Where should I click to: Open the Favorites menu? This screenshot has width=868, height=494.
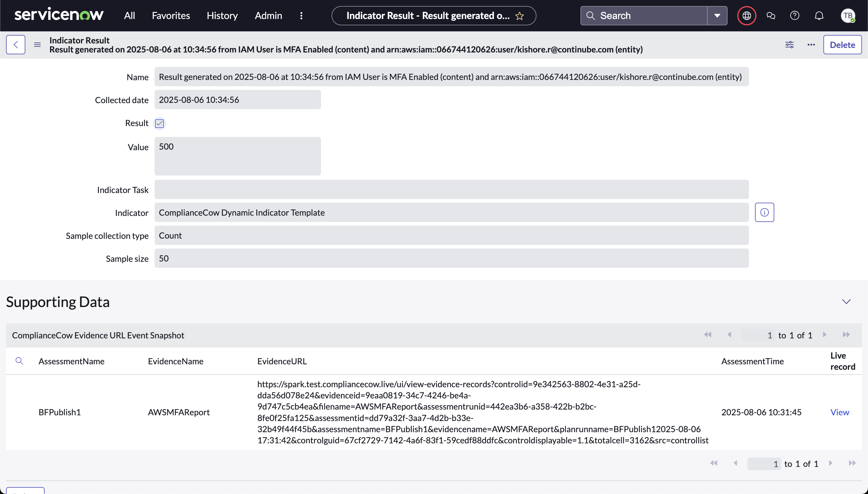point(171,16)
